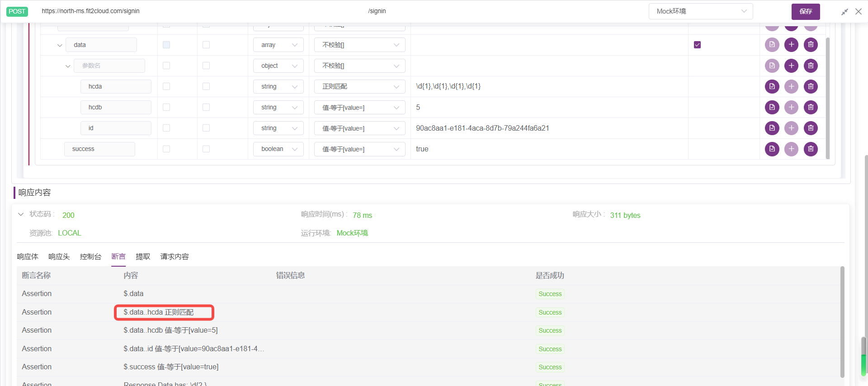Uncheck the purple checkbox in data row
Screen dimensions: 868x386
click(697, 45)
